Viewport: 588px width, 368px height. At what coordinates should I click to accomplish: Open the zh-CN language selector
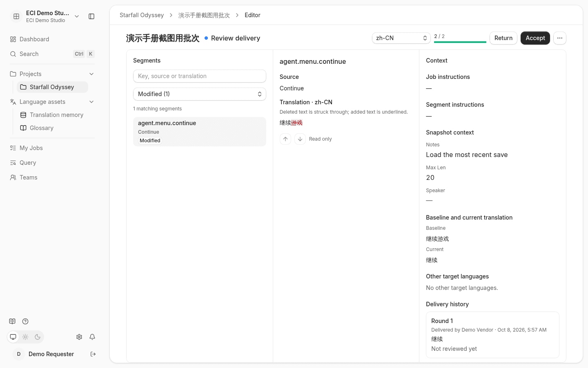(x=401, y=38)
